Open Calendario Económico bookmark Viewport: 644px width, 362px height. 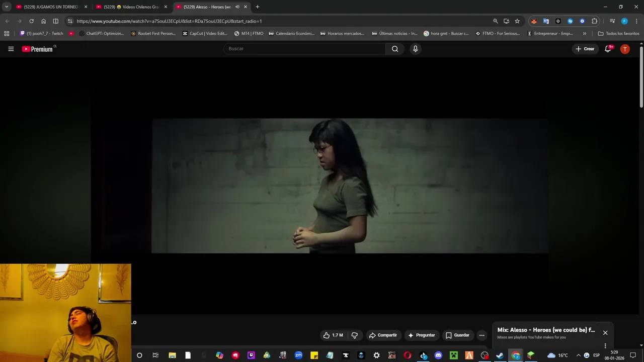pyautogui.click(x=291, y=34)
